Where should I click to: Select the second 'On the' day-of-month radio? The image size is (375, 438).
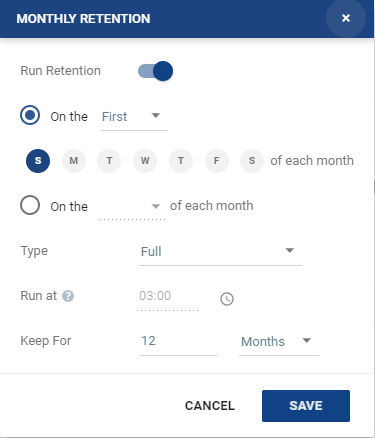[30, 205]
